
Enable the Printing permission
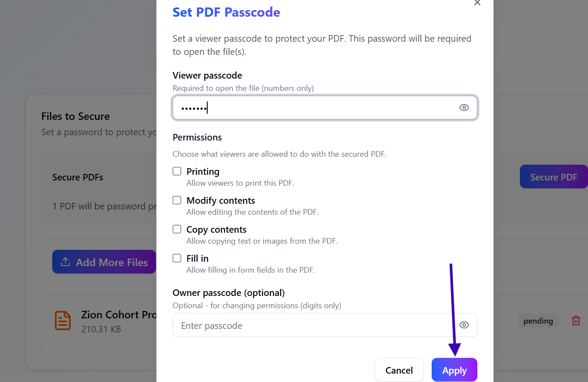177,171
